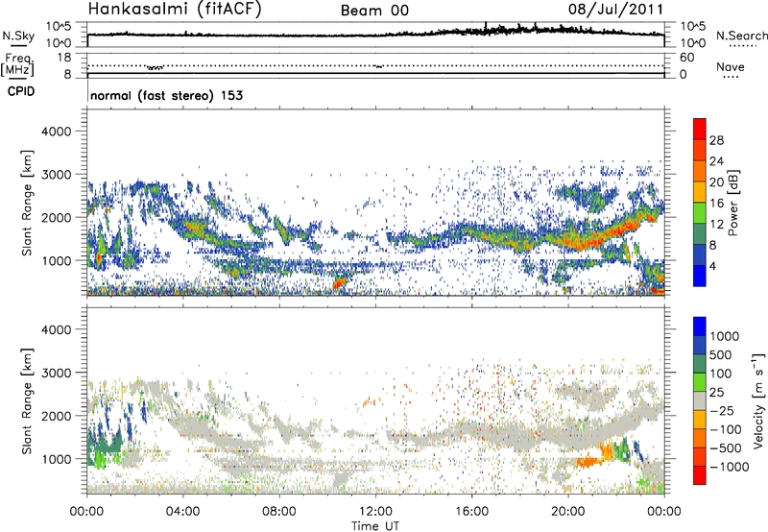Click the Nave legend label
This screenshot has height=532, width=768.
coord(731,67)
